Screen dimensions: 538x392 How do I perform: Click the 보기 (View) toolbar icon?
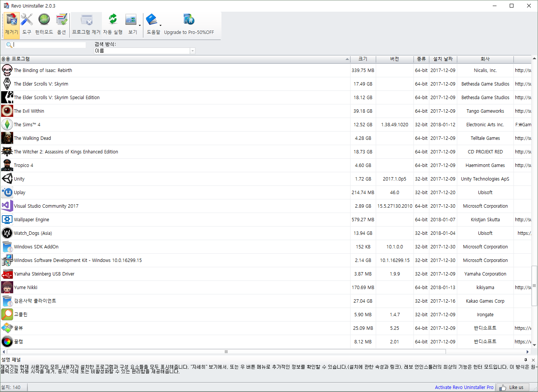point(131,24)
